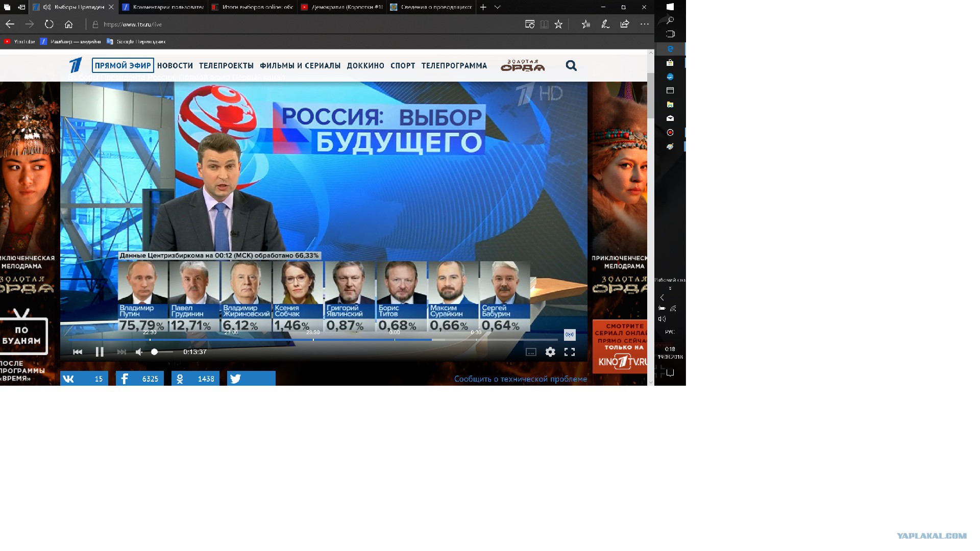Switch to the Демократия (Коротки #1) tab
Screen dimensions: 980x551
[x=341, y=7]
